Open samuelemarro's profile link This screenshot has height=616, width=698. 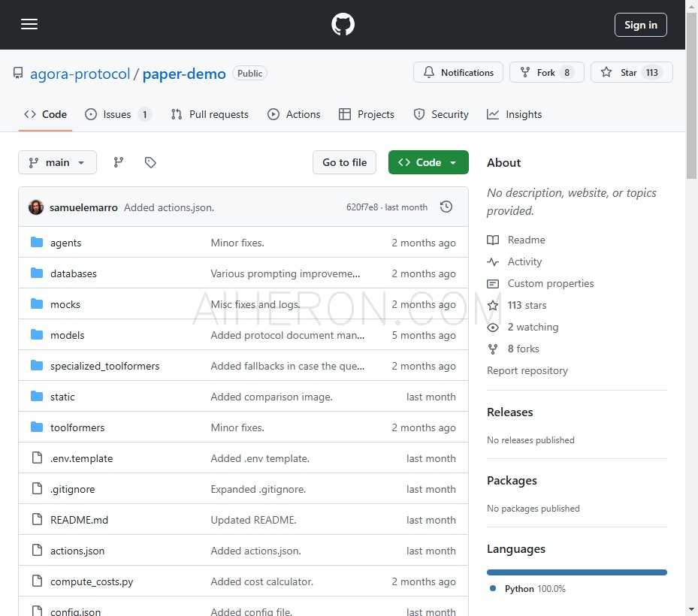coord(83,207)
